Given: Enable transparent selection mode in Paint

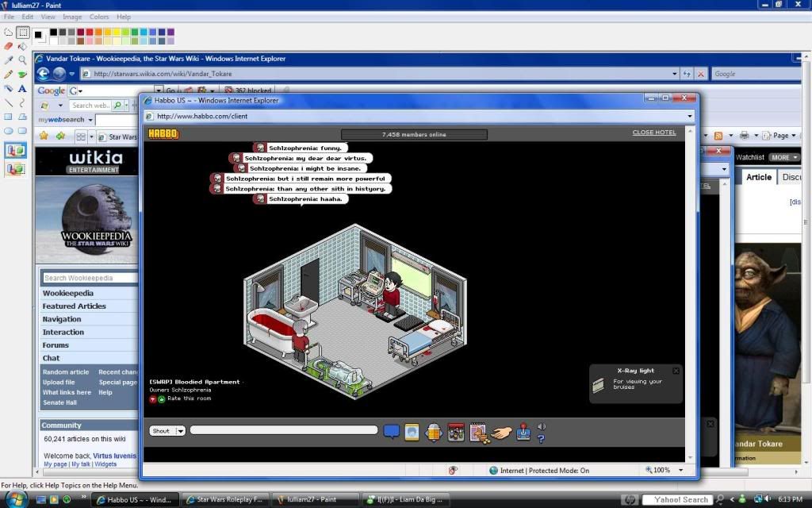Looking at the screenshot, I should click(x=15, y=168).
